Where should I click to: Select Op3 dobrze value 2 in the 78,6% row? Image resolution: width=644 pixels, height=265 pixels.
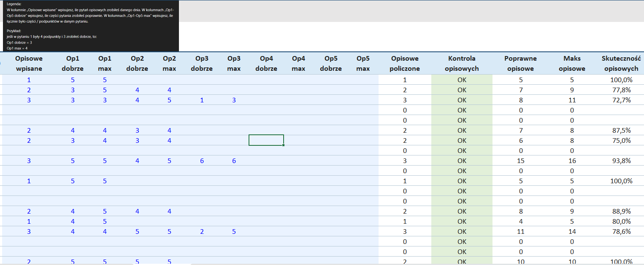[x=202, y=231]
